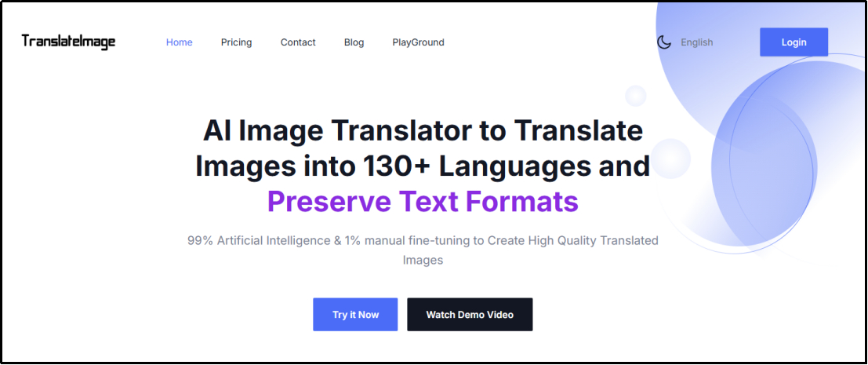The width and height of the screenshot is (868, 365).
Task: Click the word Images ending the subtitle
Action: tap(423, 260)
